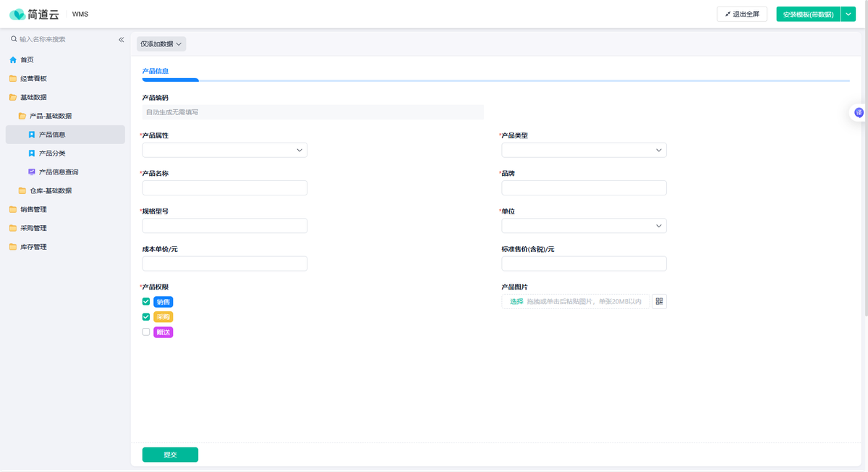Click the home icon beside 首页
Viewport: 868px width, 472px height.
coord(13,60)
